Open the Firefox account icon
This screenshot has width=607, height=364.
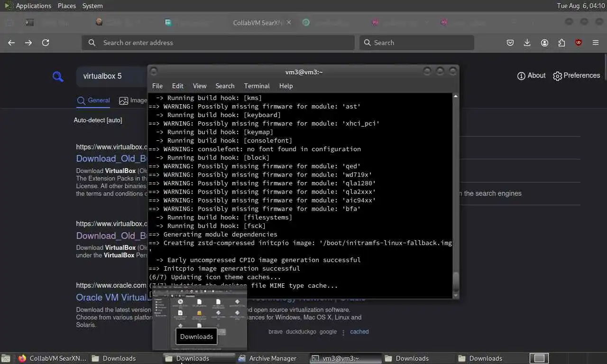point(544,43)
